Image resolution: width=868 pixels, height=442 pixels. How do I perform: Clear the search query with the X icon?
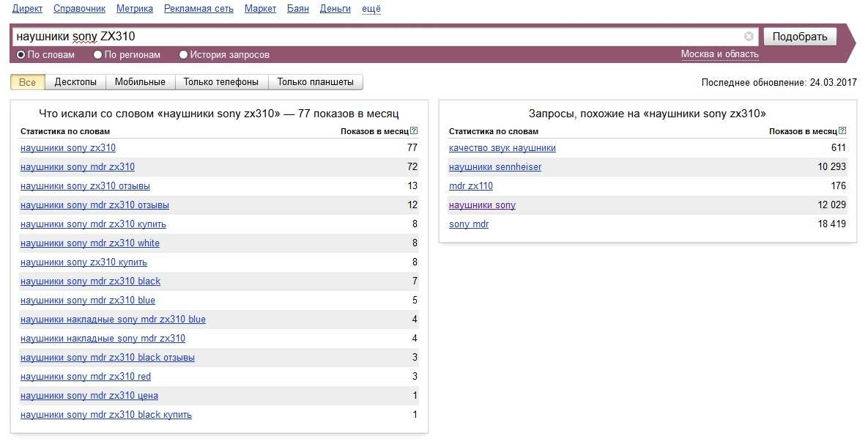click(749, 37)
